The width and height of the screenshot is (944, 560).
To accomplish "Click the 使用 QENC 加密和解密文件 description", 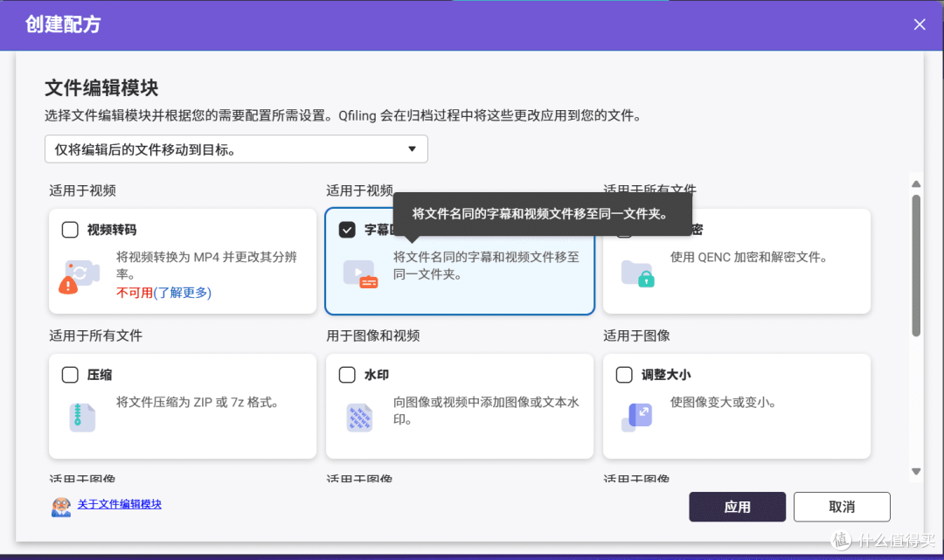I will click(748, 258).
